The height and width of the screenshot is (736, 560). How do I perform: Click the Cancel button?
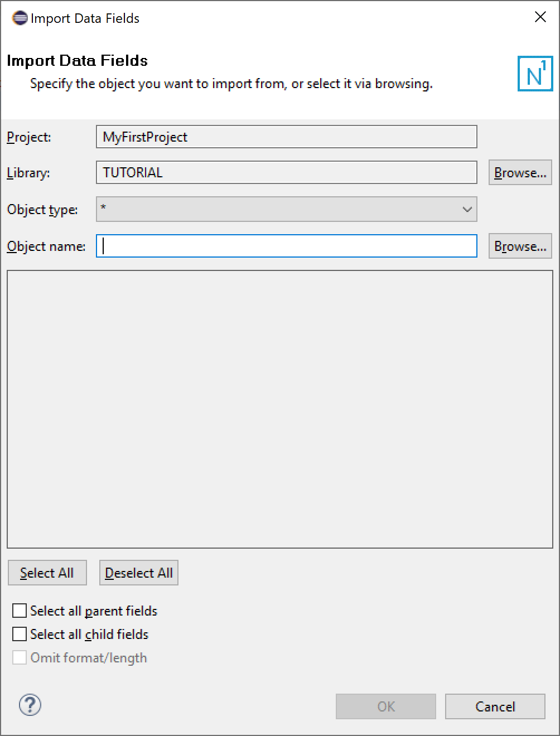click(x=495, y=706)
